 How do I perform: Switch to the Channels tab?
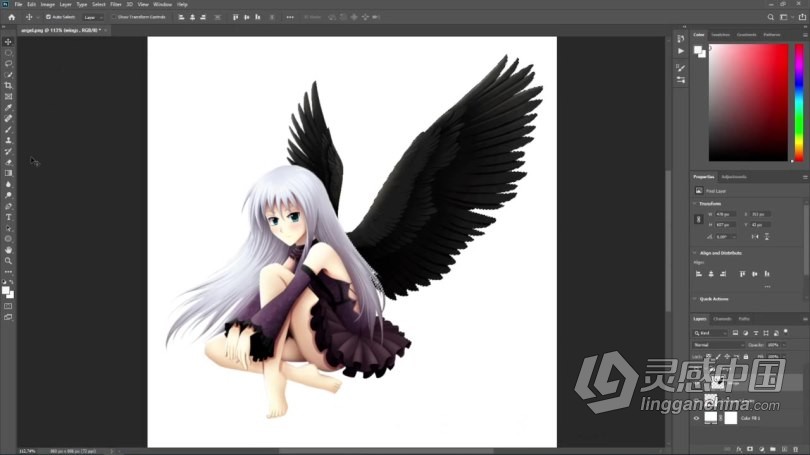pos(722,319)
